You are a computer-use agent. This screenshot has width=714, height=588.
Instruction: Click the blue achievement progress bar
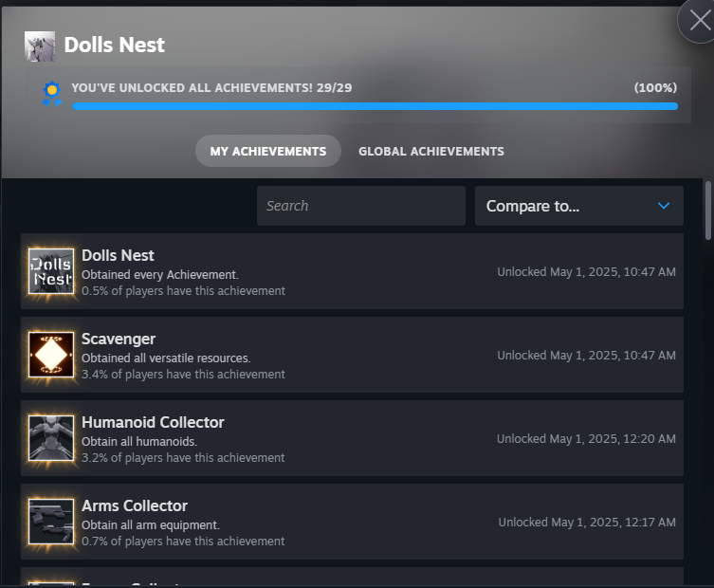(375, 106)
